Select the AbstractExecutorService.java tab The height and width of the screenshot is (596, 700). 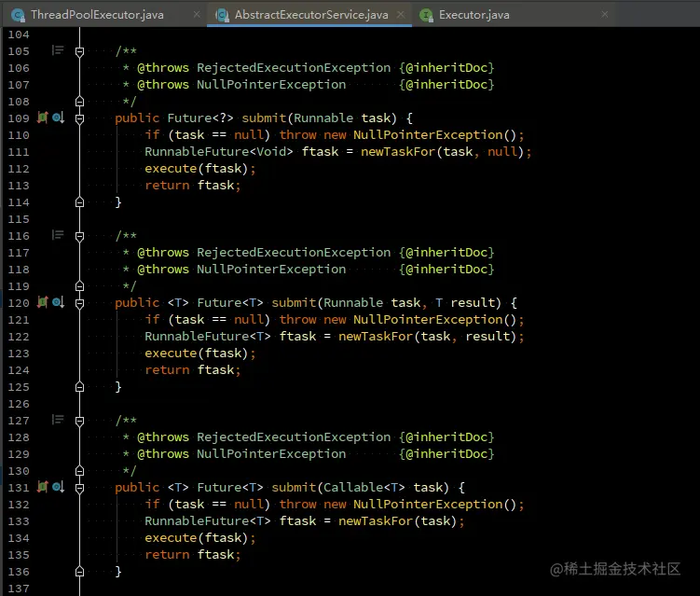coord(311,15)
